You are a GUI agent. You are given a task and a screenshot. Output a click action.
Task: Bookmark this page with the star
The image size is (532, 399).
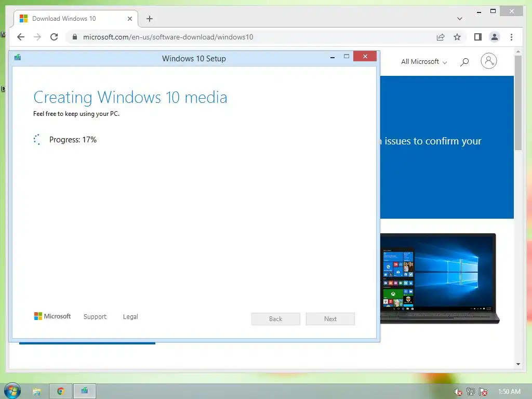pos(457,37)
